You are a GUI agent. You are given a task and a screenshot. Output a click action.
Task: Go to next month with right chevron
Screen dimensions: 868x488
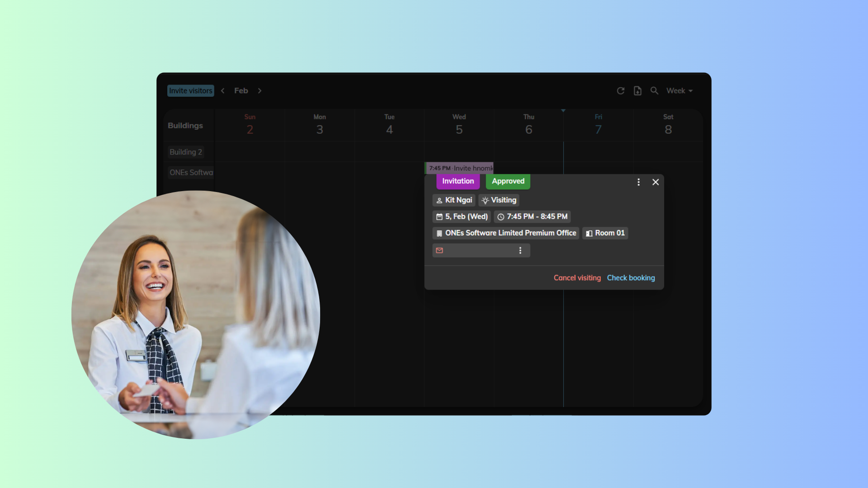(259, 91)
